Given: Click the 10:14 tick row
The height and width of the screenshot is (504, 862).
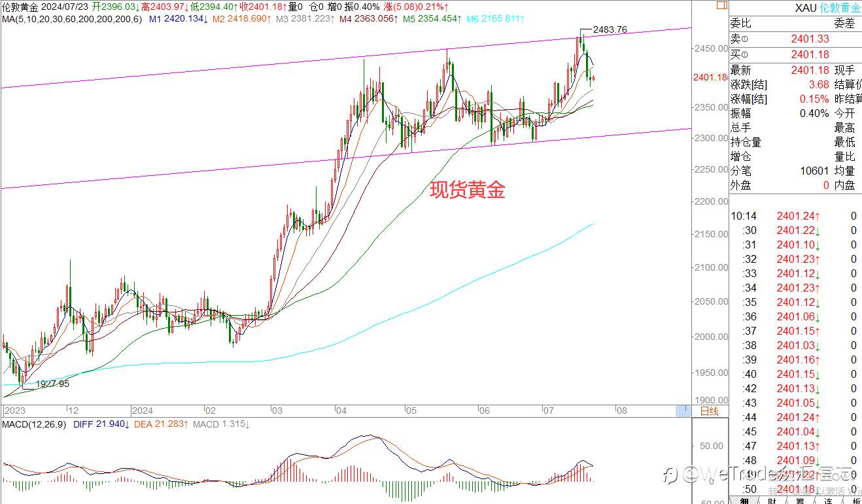Looking at the screenshot, I should 795,216.
